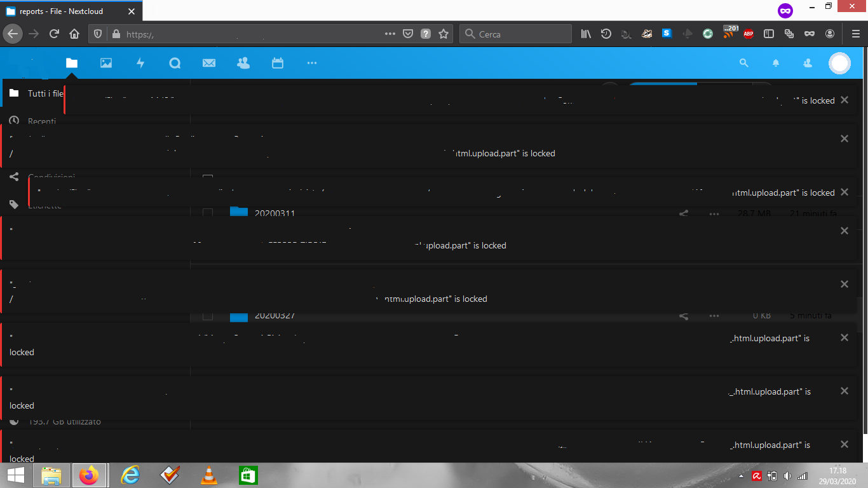Dismiss the locked notification overlapping Tutti i file
The width and height of the screenshot is (868, 488).
844,100
